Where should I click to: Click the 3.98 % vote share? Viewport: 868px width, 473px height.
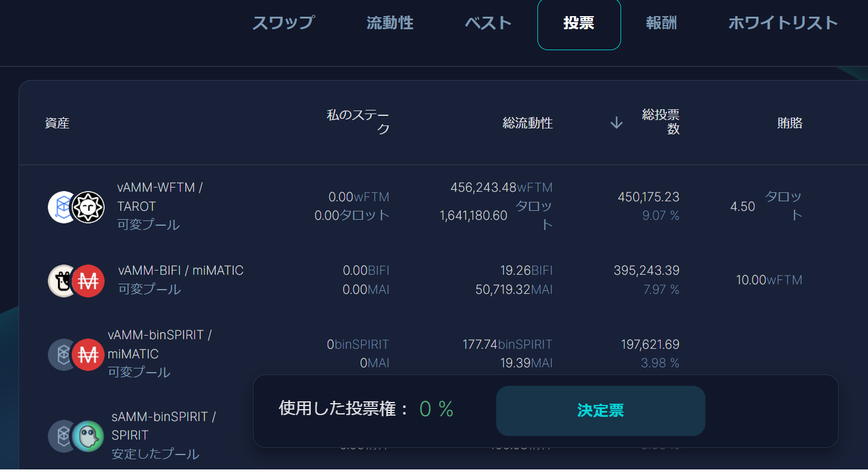[660, 363]
